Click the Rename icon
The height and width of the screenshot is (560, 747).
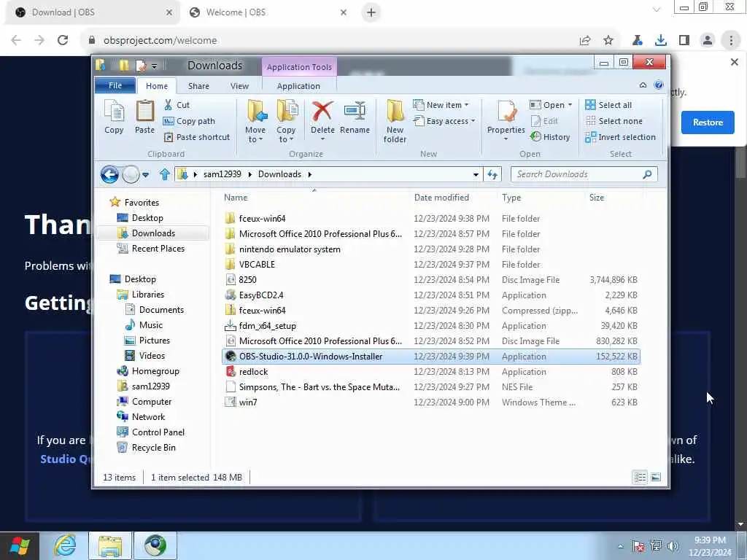pyautogui.click(x=355, y=117)
